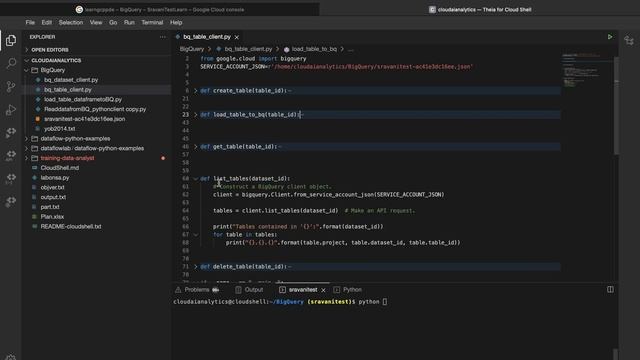
Task: Fold the for table in tables loop
Action: coord(196,235)
